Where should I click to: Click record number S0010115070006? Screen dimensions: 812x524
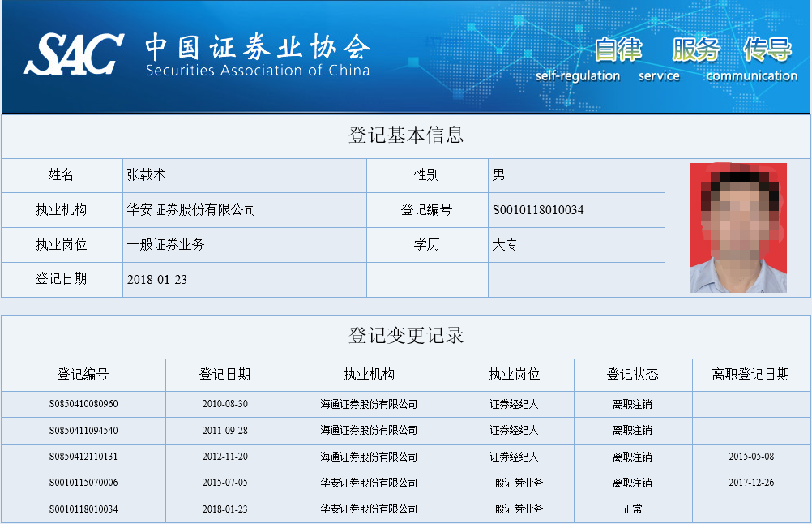(83, 483)
